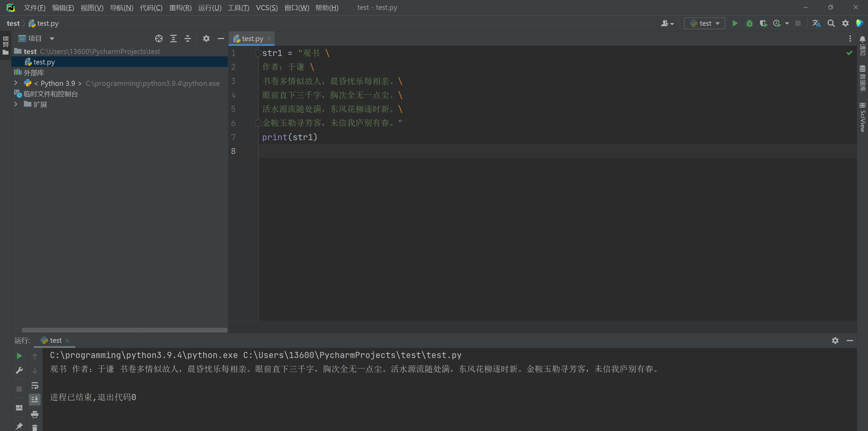This screenshot has width=868, height=431.
Task: Open project panel options gear
Action: [206, 39]
